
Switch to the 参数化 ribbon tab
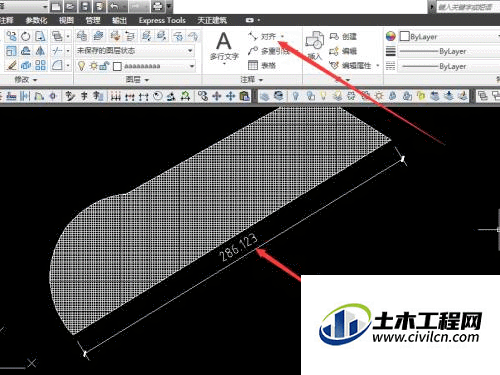[x=36, y=21]
